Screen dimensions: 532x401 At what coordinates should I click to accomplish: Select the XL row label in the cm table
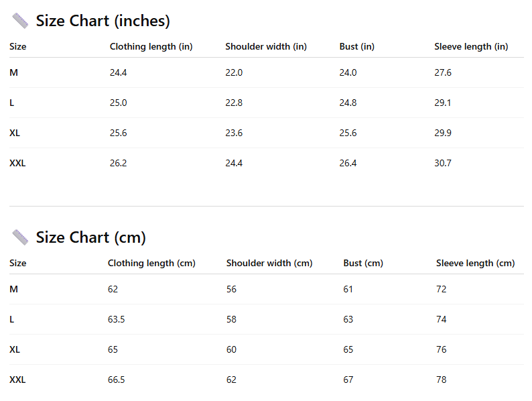point(15,349)
